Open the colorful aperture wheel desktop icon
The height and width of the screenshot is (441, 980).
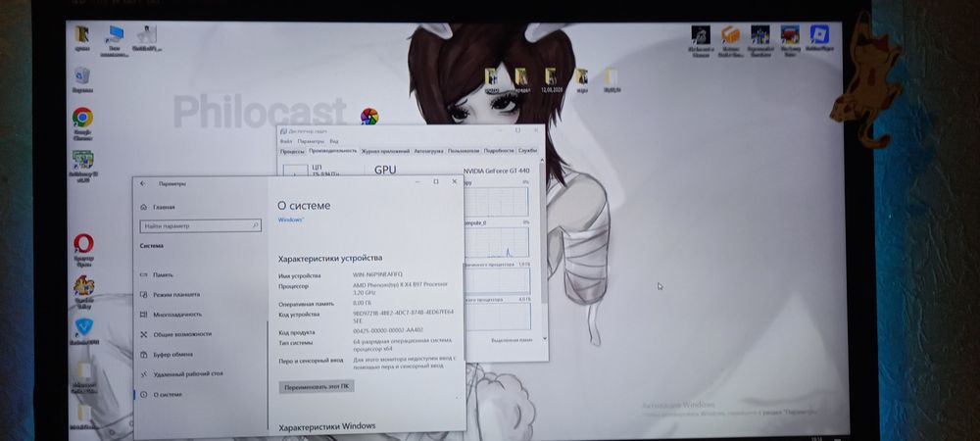[x=369, y=117]
